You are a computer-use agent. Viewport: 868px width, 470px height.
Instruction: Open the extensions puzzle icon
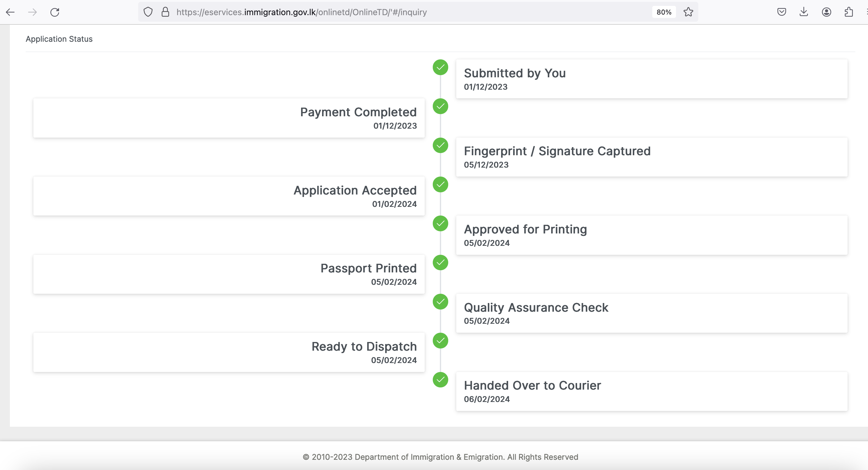(x=849, y=12)
